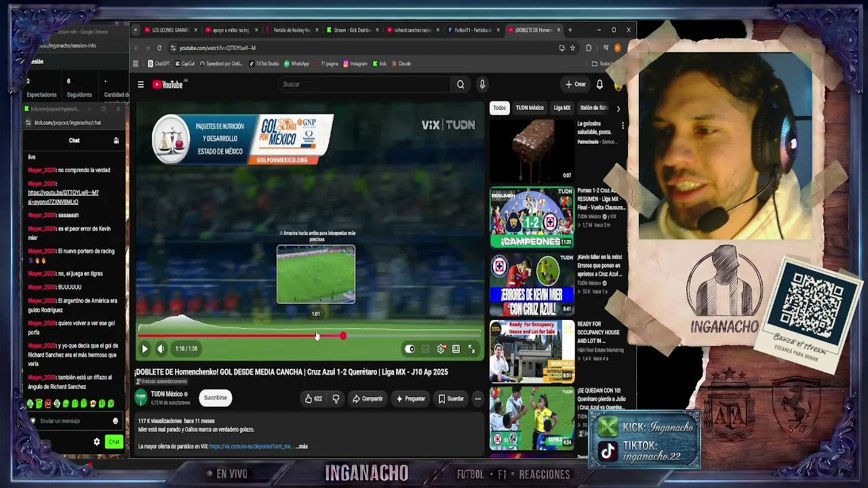The height and width of the screenshot is (488, 868).
Task: Select the Liga MX filter chip
Action: click(562, 108)
